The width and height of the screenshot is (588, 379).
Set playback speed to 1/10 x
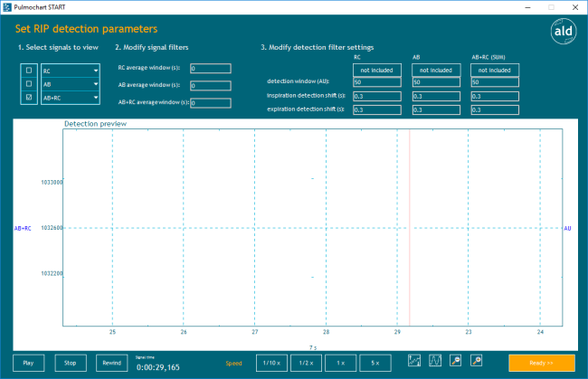270,363
